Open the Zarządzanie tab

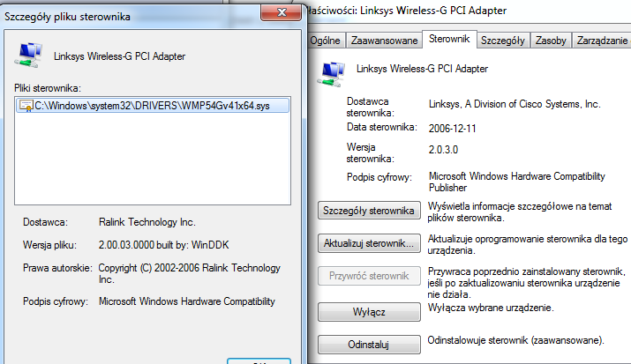pyautogui.click(x=602, y=41)
